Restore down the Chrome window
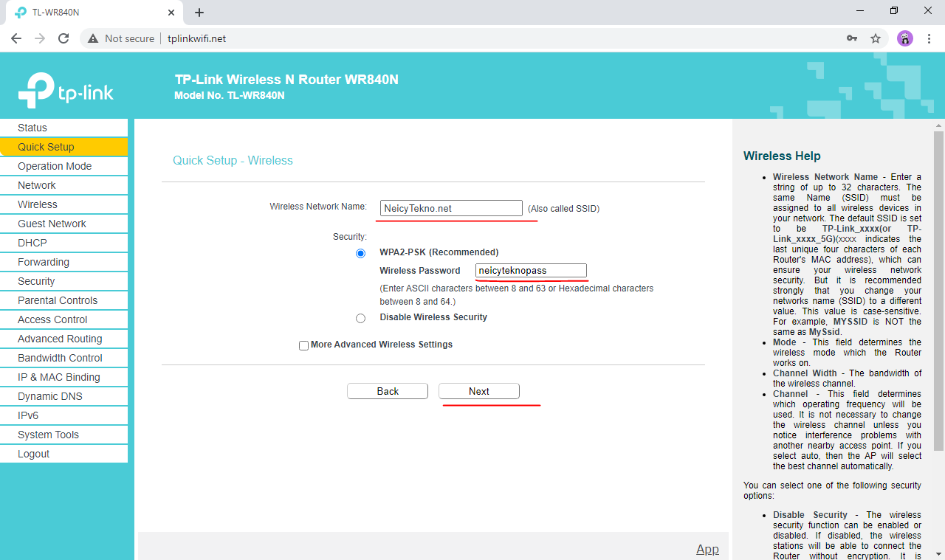 click(894, 11)
